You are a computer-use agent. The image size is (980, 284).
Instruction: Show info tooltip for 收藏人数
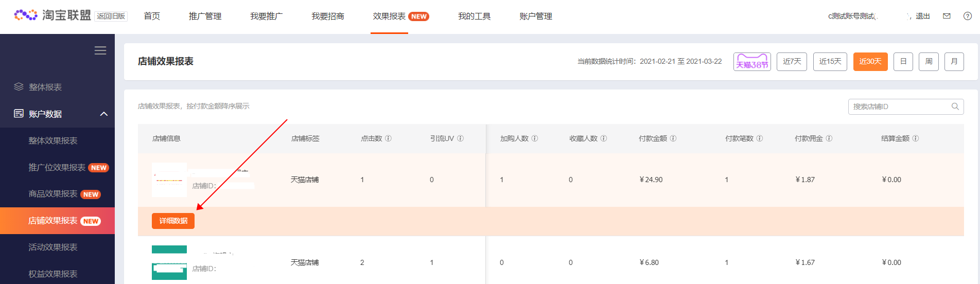[x=604, y=138]
